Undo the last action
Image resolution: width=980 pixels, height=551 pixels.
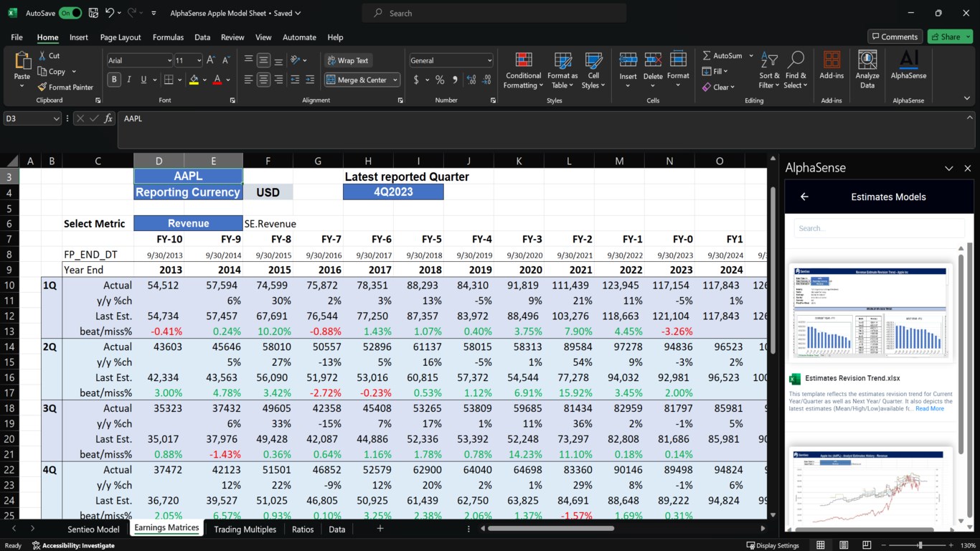(110, 13)
